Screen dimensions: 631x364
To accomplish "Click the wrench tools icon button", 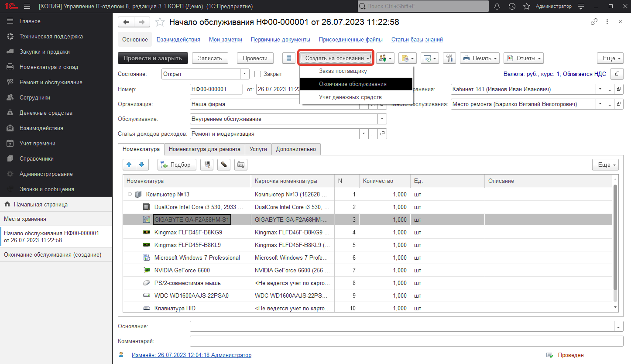I will pos(449,58).
